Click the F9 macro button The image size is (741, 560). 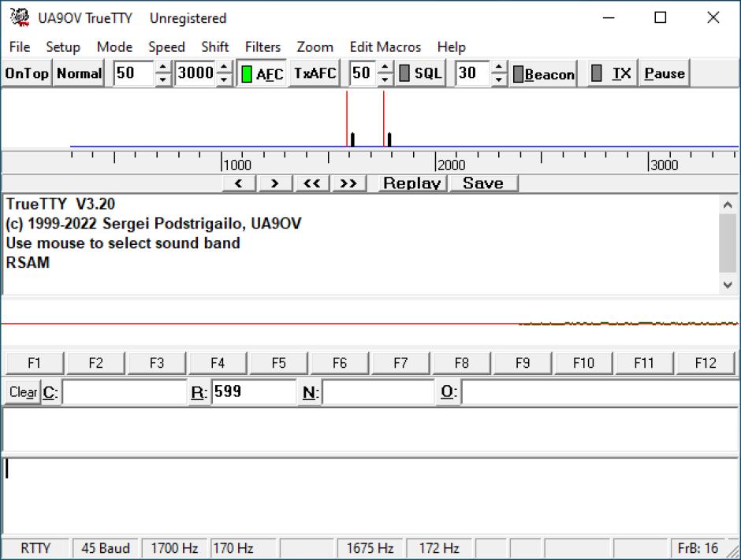pos(522,362)
